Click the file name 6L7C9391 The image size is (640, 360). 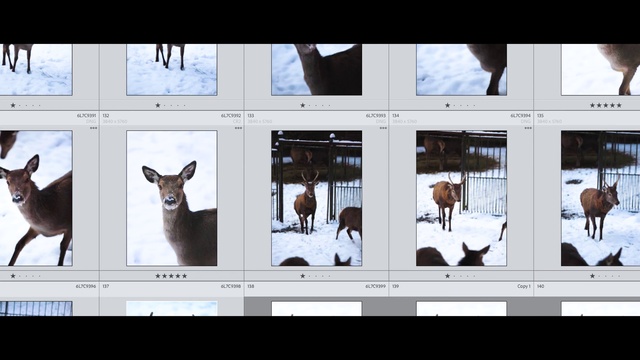(87, 116)
